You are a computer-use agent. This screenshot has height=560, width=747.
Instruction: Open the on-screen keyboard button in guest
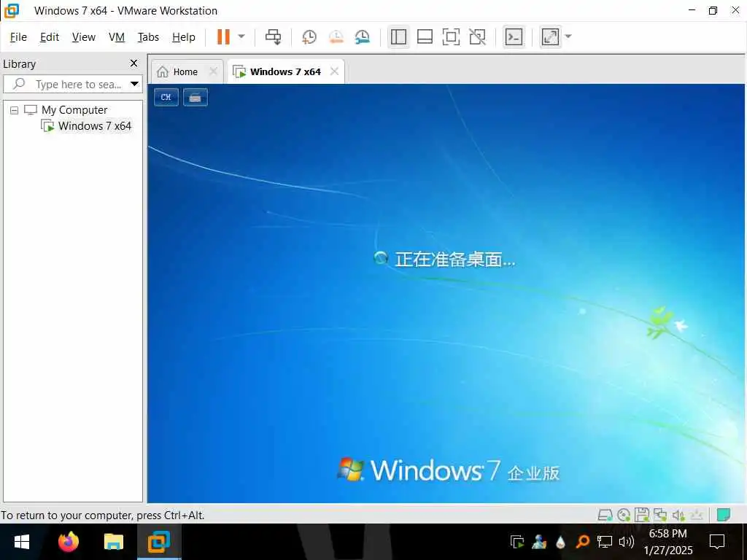[196, 97]
